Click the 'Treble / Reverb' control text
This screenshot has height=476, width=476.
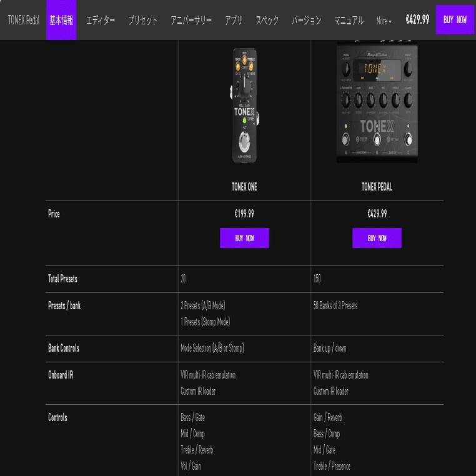(x=197, y=450)
